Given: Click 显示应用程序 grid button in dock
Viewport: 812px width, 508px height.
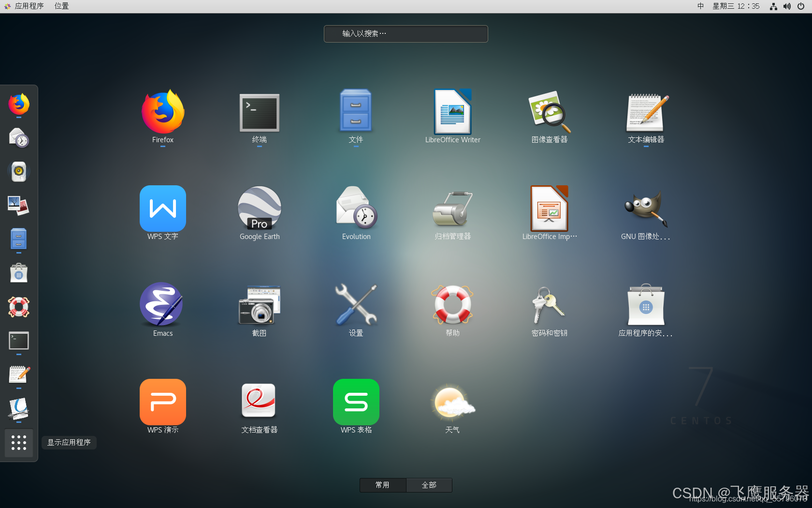Looking at the screenshot, I should 19,443.
